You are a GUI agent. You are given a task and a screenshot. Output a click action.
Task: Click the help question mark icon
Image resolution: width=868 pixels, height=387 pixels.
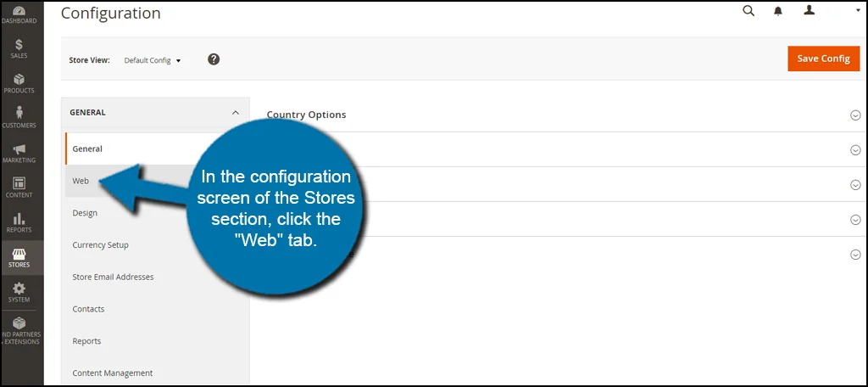point(214,59)
